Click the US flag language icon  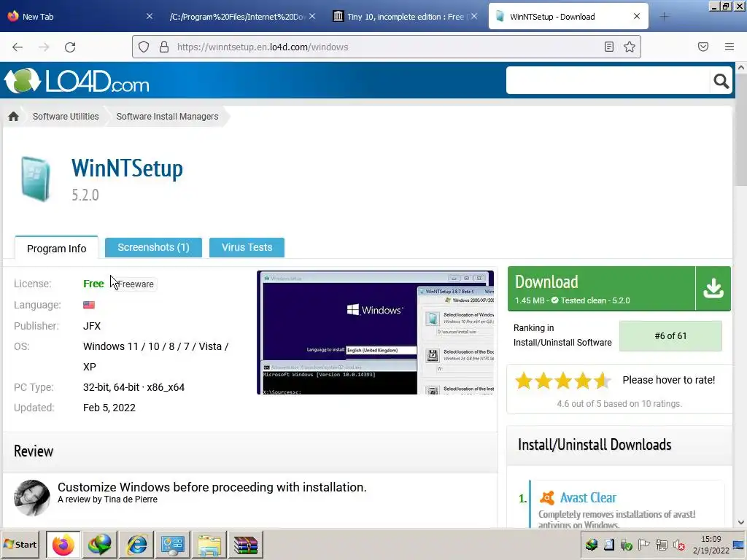(x=88, y=305)
